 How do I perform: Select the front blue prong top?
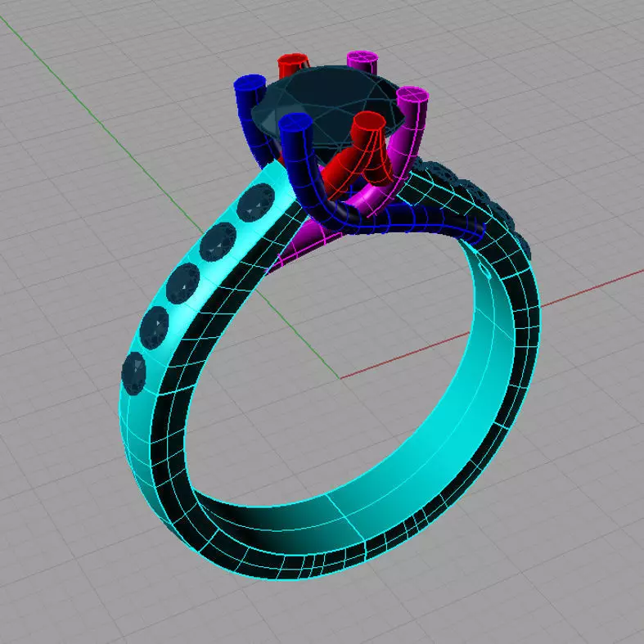click(295, 122)
